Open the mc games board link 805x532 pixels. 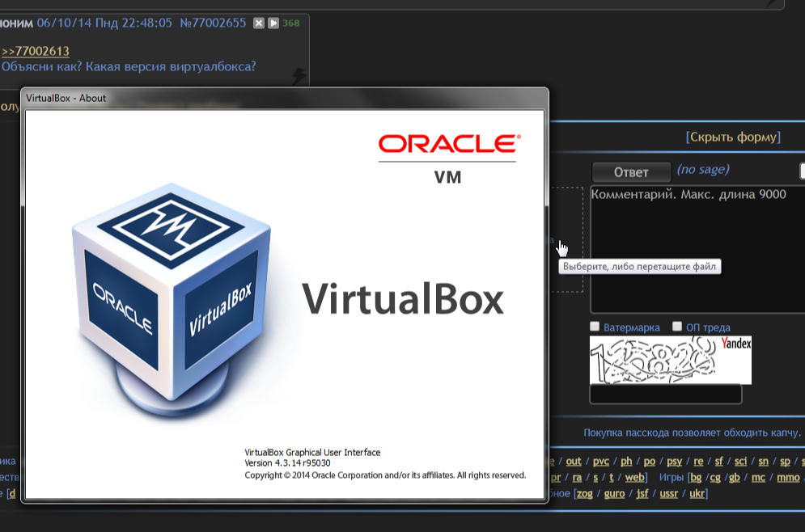(x=758, y=478)
